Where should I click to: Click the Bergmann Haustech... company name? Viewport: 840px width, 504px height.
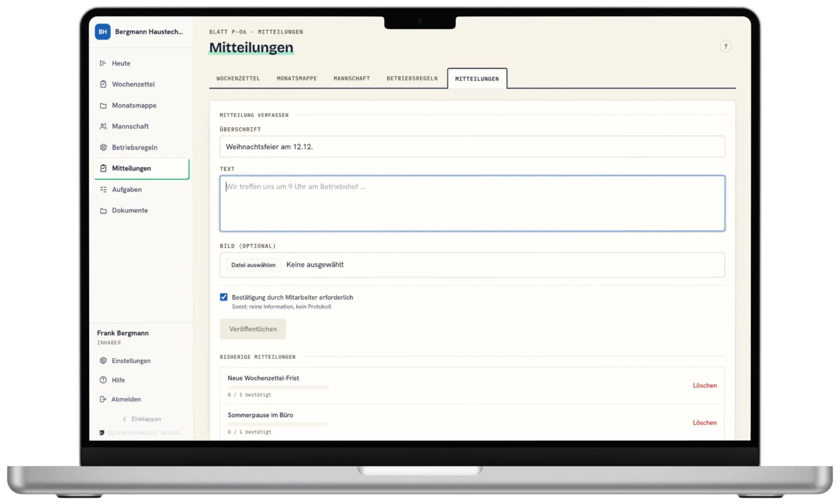pos(149,32)
